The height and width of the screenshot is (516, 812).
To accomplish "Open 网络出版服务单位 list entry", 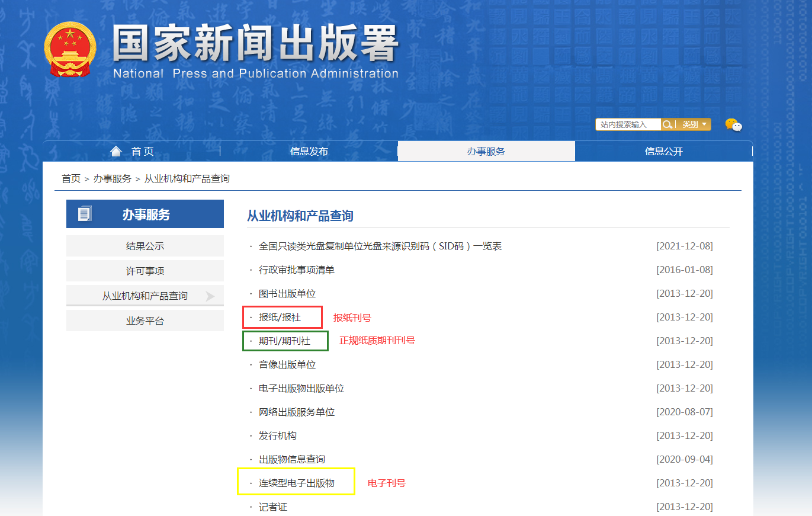I will [x=296, y=412].
